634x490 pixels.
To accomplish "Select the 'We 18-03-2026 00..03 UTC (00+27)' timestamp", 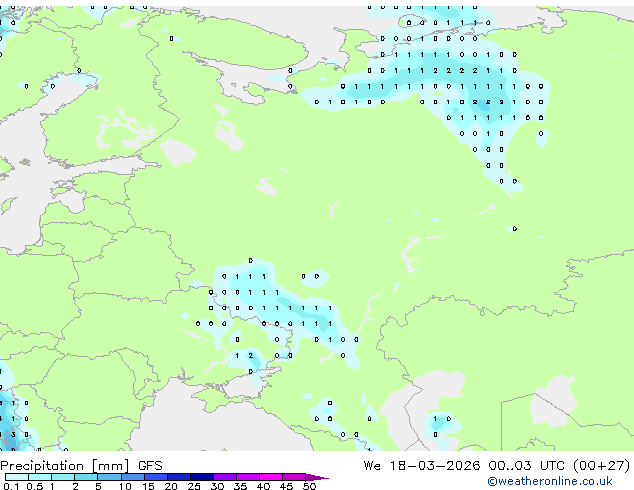I will coord(497,466).
